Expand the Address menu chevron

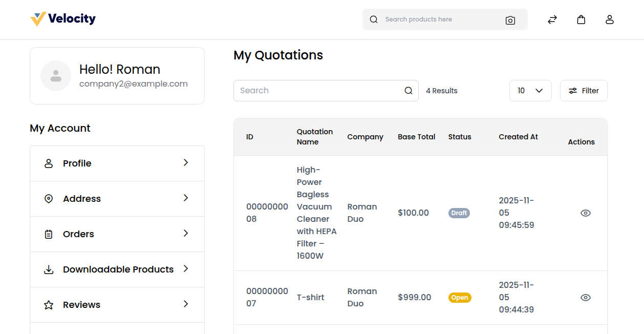186,198
